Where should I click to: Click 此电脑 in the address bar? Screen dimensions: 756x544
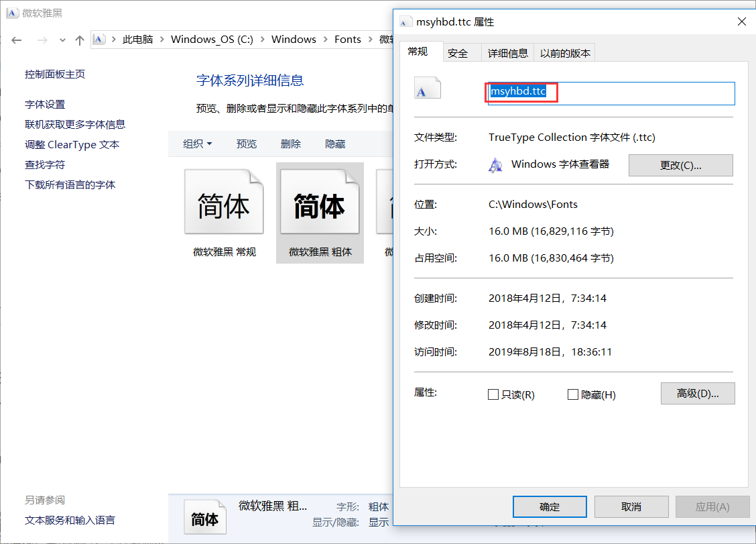click(x=137, y=40)
